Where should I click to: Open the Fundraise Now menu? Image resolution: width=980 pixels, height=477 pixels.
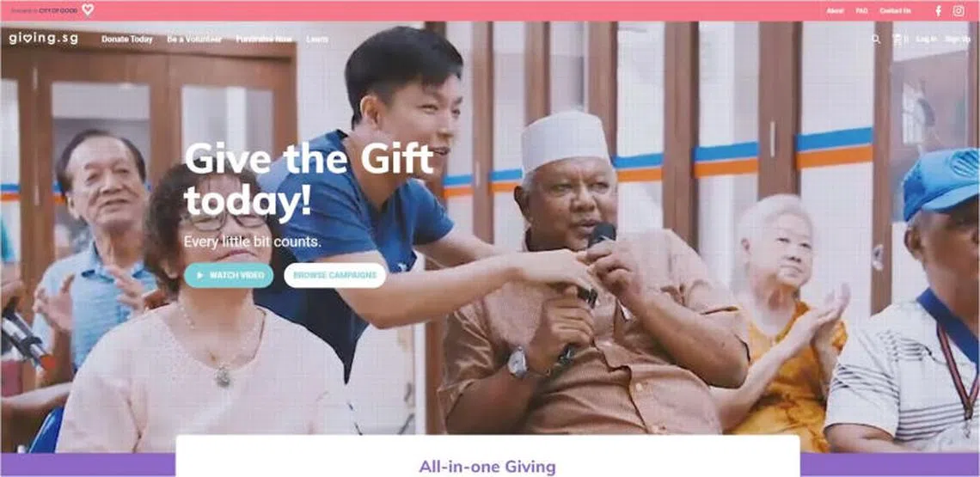coord(264,40)
